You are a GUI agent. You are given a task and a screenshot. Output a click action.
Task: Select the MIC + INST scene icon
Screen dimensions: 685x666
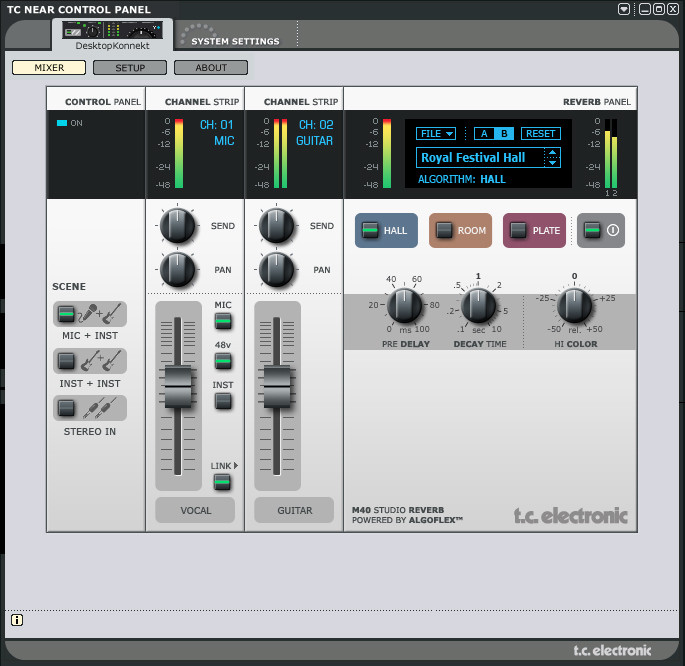[90, 314]
